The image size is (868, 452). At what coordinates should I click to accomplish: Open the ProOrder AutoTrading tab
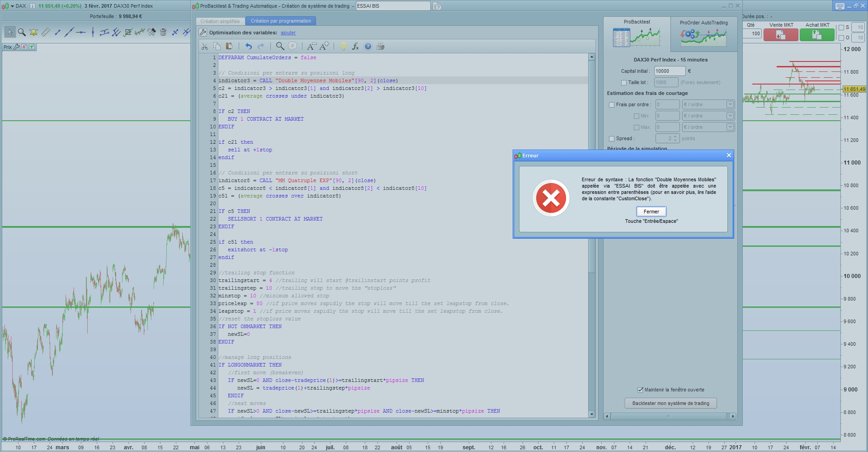click(x=703, y=34)
